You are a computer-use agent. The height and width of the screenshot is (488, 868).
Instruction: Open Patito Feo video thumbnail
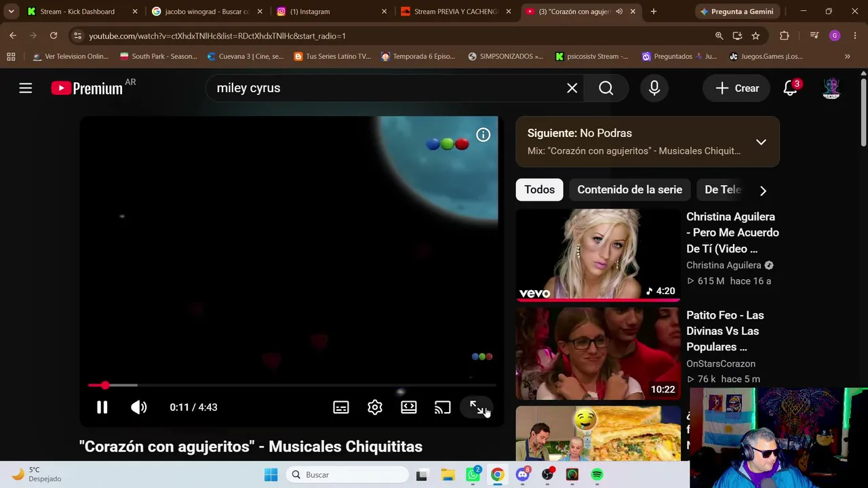598,353
